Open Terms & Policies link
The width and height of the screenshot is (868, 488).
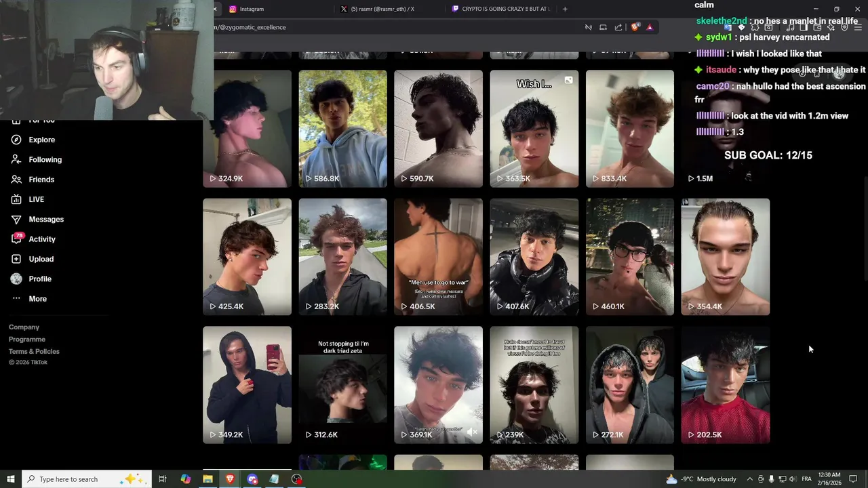click(x=34, y=352)
